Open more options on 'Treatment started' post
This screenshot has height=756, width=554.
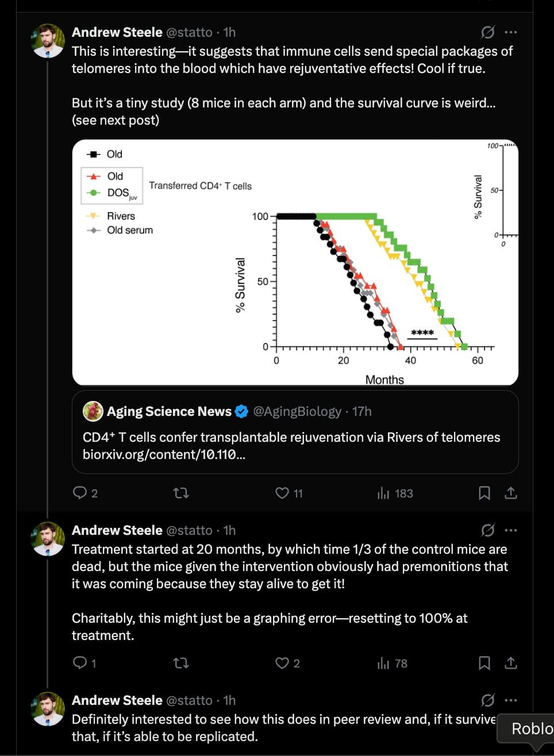510,530
